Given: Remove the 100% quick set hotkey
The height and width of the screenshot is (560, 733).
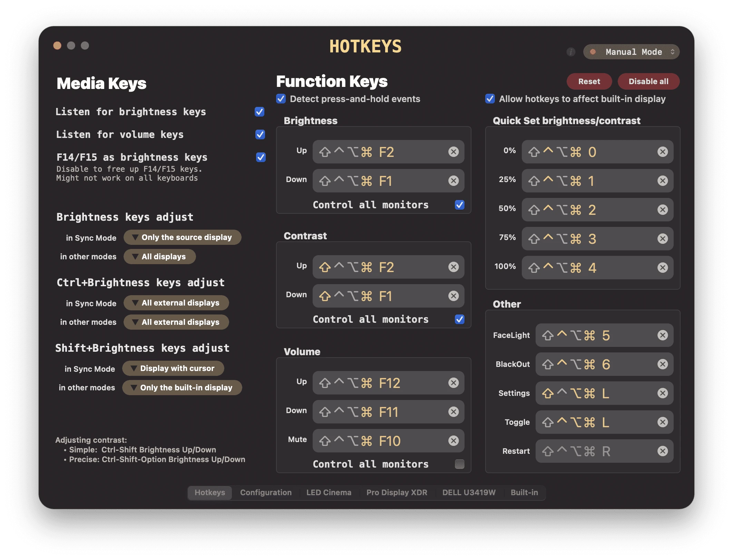Looking at the screenshot, I should click(663, 268).
